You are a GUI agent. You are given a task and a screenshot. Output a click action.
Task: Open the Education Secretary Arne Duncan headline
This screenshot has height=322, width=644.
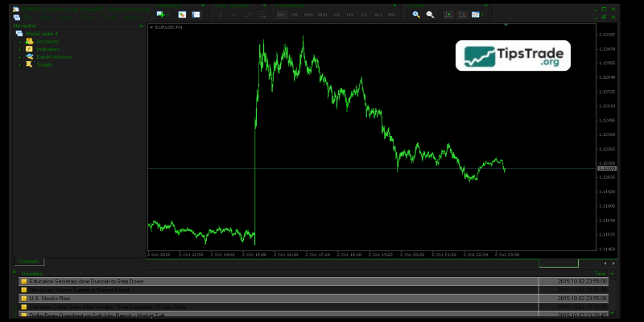86,282
